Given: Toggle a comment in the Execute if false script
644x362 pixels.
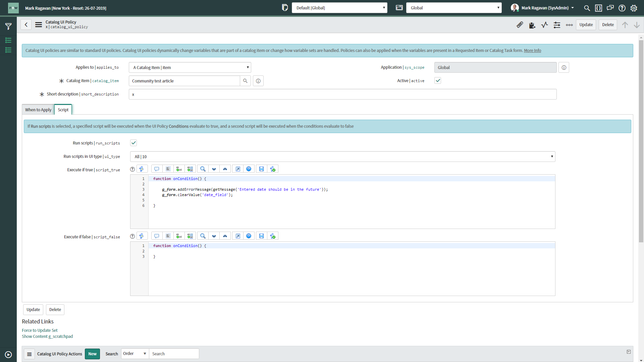Looking at the screenshot, I should pos(157,236).
